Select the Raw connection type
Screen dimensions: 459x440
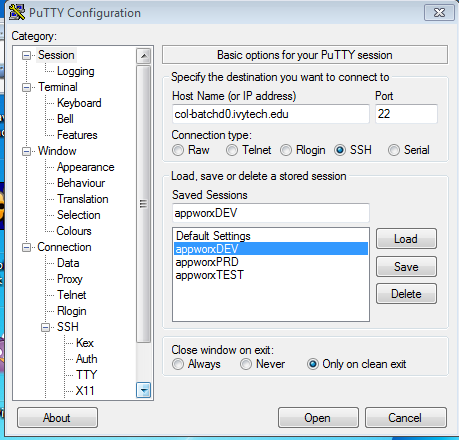[x=178, y=150]
